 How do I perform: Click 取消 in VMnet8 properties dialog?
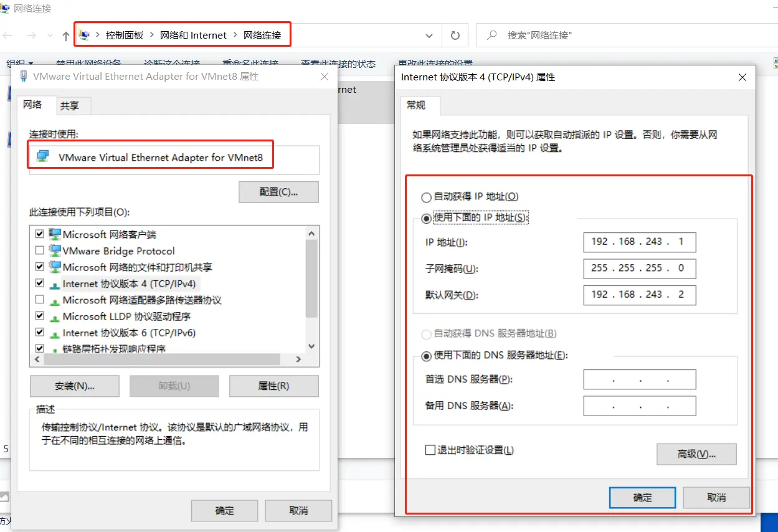[x=298, y=511]
